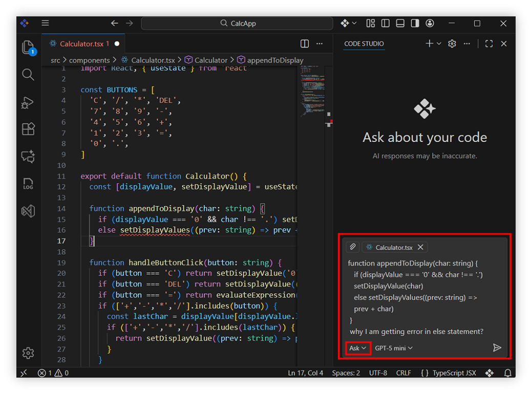Toggle the primary side bar visibility
Viewport: 532px width, 394px height.
(x=386, y=24)
